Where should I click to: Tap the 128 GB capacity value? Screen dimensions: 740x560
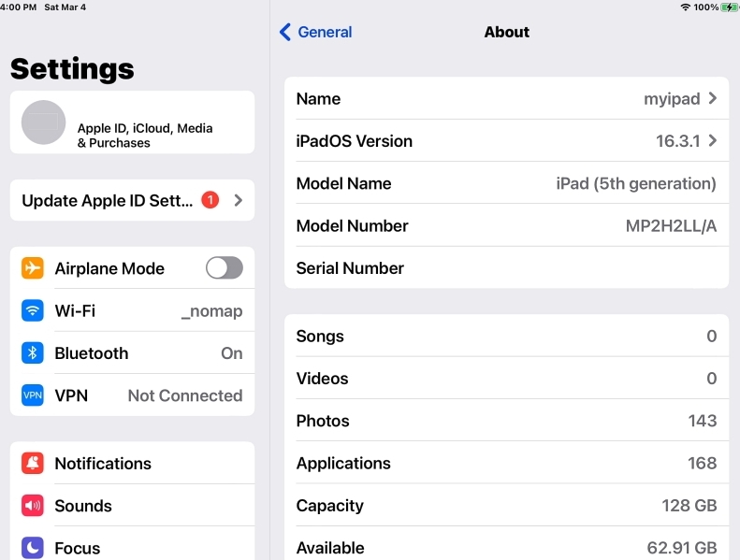pyautogui.click(x=689, y=506)
